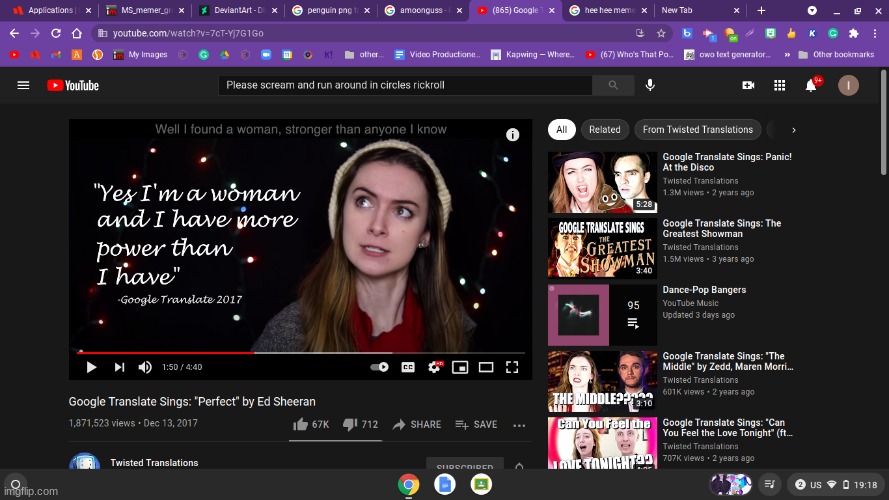The width and height of the screenshot is (889, 500).
Task: Like the video with thumbs up
Action: [x=310, y=424]
